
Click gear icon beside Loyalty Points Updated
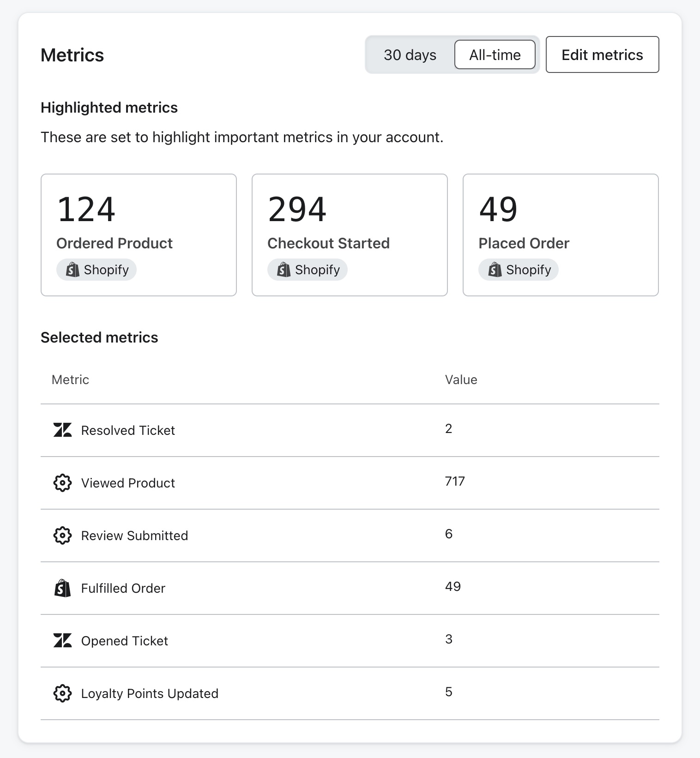[x=62, y=693]
